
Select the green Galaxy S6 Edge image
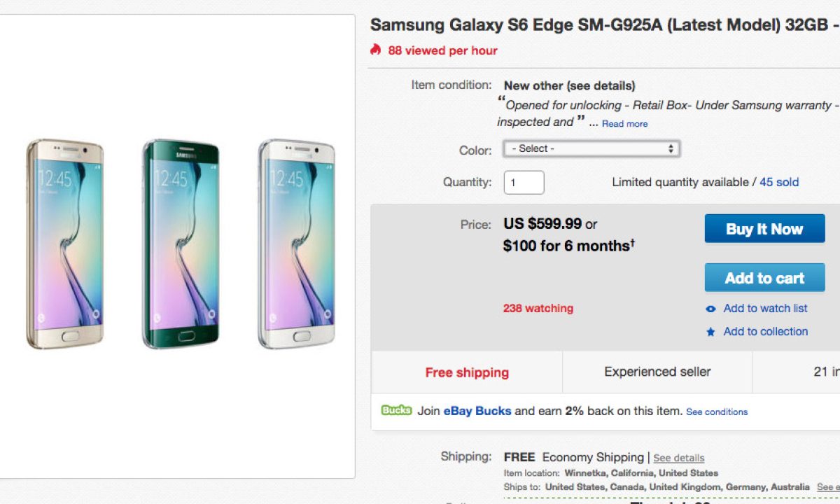click(x=181, y=243)
